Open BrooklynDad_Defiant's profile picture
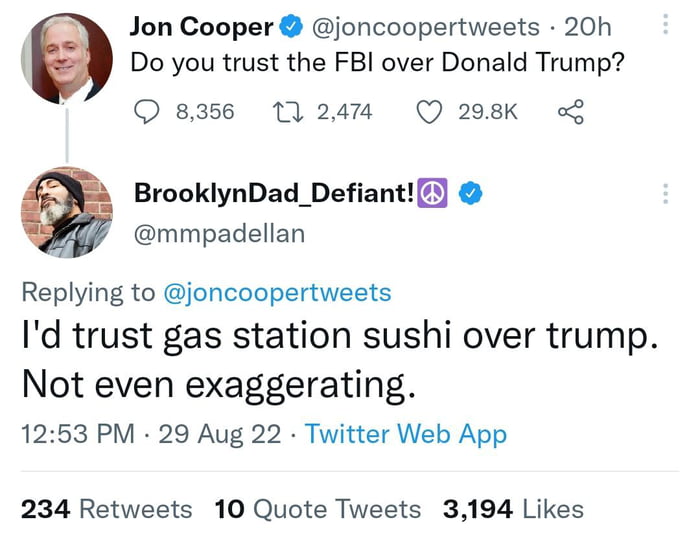The image size is (700, 535). click(x=65, y=213)
